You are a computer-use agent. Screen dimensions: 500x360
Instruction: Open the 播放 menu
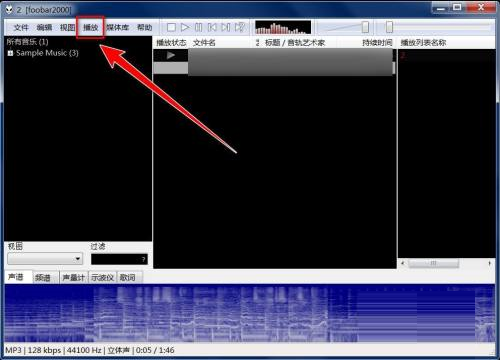pyautogui.click(x=90, y=27)
